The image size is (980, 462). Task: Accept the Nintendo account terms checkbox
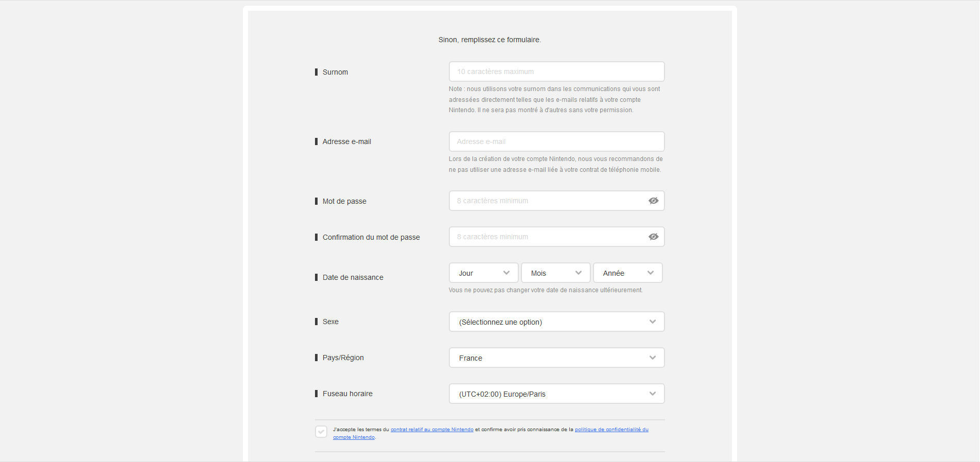coord(321,432)
